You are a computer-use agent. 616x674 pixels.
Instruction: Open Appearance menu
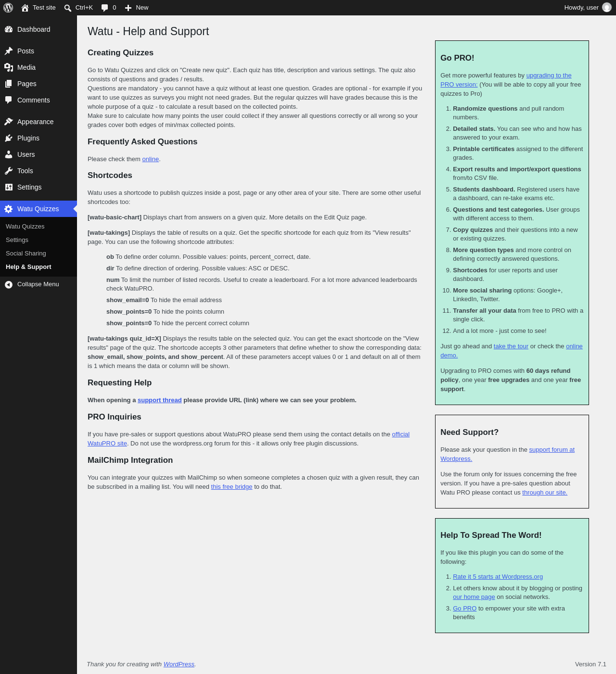pyautogui.click(x=38, y=122)
